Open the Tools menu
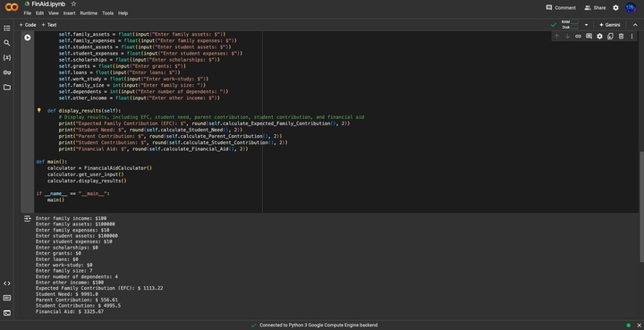Viewport: 644px width, 330px height. click(107, 13)
